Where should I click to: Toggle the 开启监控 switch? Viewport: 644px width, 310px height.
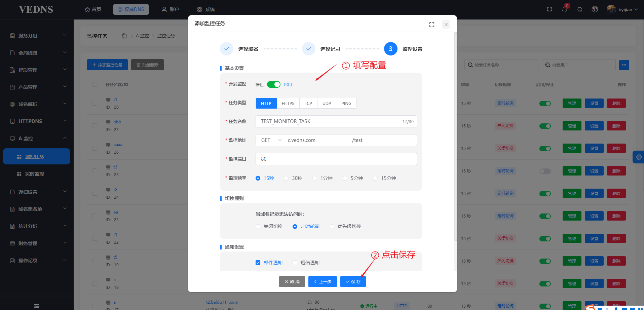(x=274, y=84)
